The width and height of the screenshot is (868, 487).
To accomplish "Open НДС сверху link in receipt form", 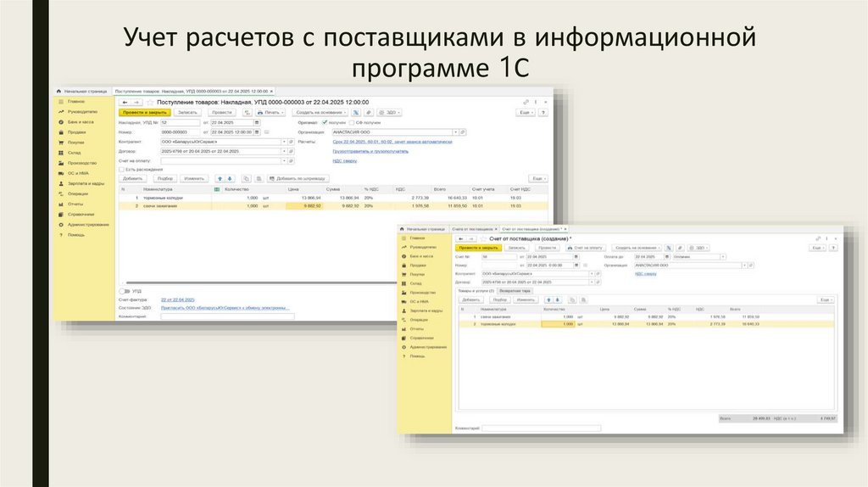I will 344,161.
